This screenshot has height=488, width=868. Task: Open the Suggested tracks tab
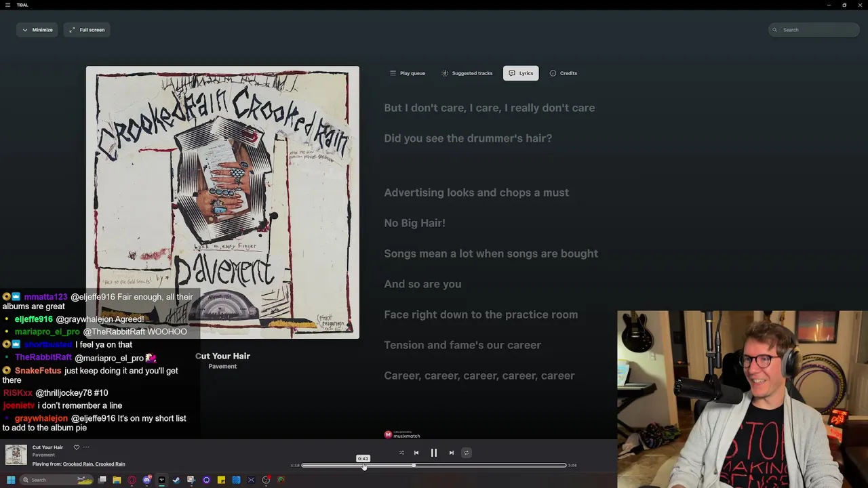click(x=467, y=73)
